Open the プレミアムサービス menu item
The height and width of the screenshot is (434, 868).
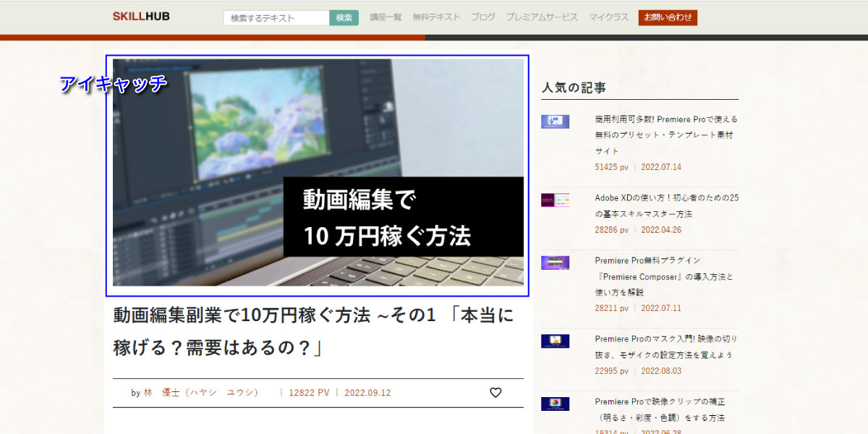(542, 17)
